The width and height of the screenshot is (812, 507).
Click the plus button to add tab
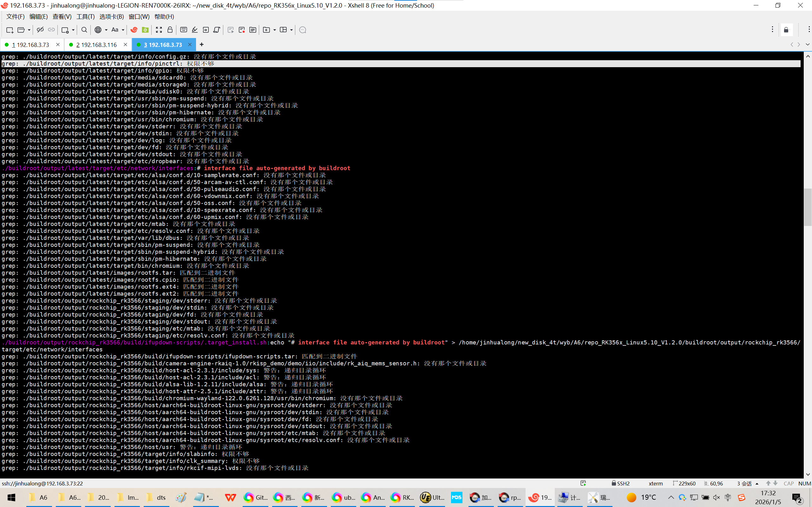(x=201, y=45)
